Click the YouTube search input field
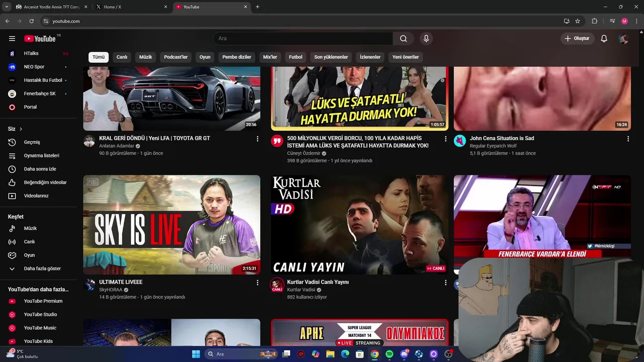The width and height of the screenshot is (644, 362). pos(303,39)
